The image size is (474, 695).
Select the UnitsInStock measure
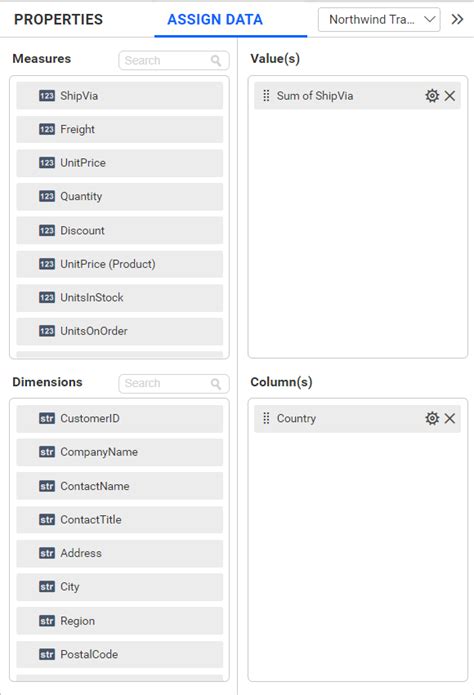[120, 298]
